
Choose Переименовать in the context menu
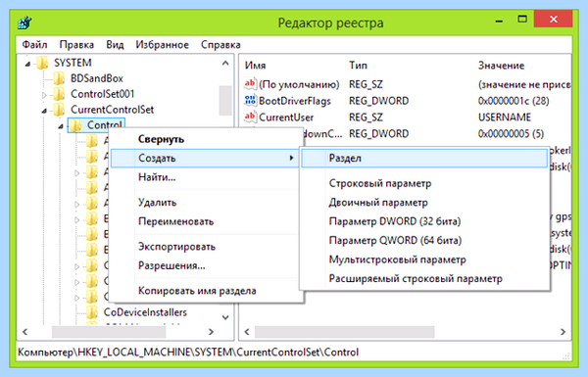(206, 221)
